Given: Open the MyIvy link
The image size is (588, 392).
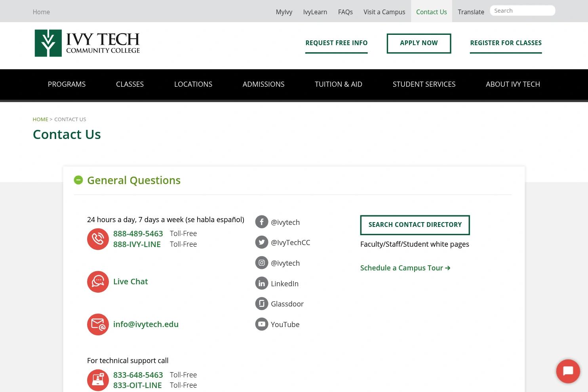Looking at the screenshot, I should tap(284, 12).
